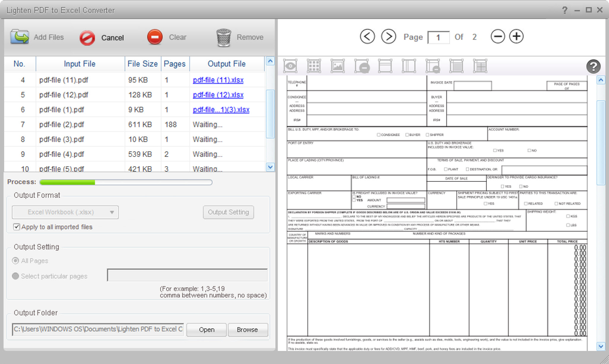Click file list scroll down arrow
Screen dimensions: 609x364
270,167
